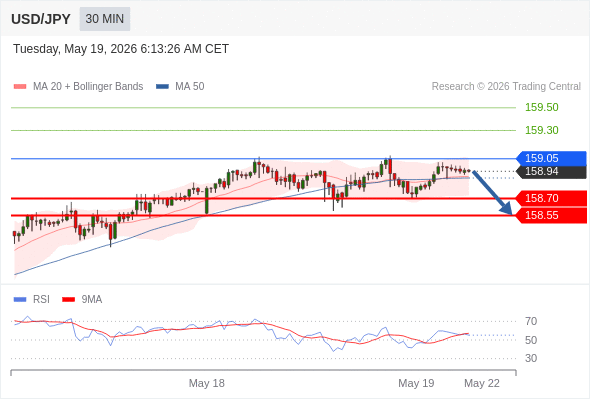Click the blue downward forecast arrow

click(493, 193)
